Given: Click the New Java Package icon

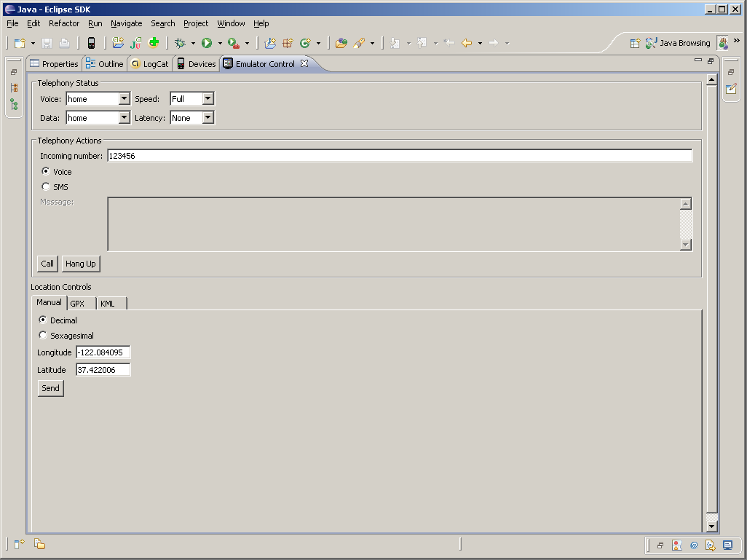Looking at the screenshot, I should click(288, 44).
